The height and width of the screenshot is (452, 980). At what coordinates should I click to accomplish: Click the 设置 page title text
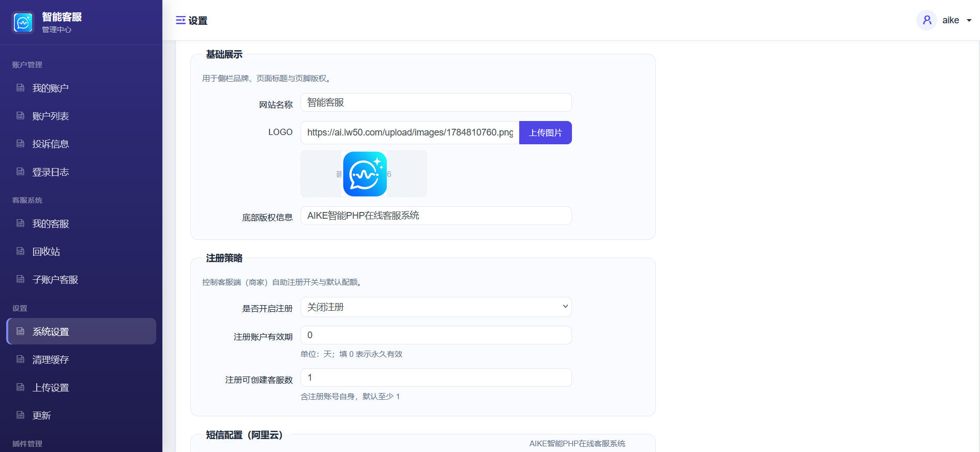[x=198, y=21]
